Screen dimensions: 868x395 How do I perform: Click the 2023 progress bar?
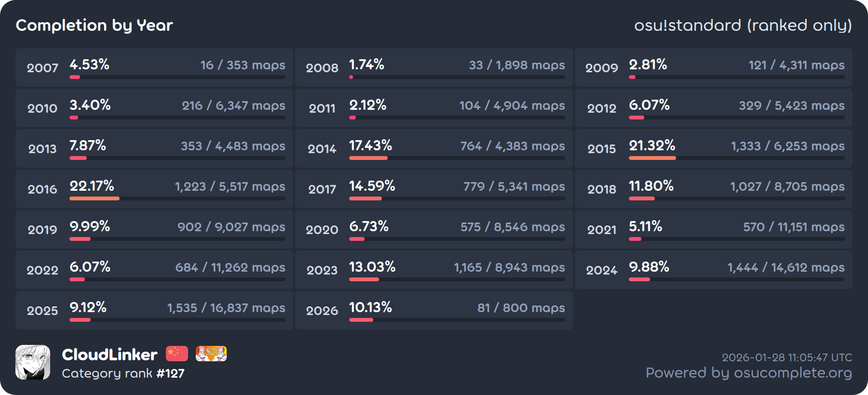tap(457, 279)
